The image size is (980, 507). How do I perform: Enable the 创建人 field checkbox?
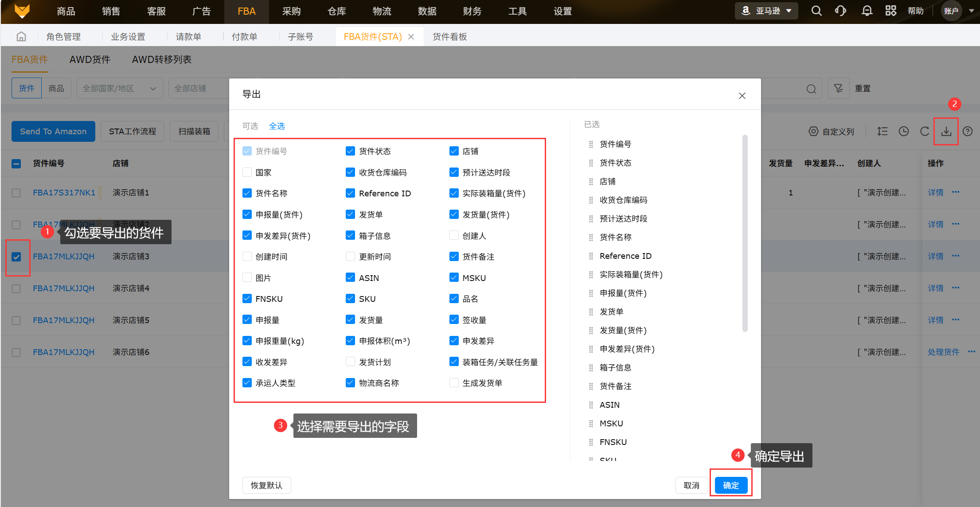(x=454, y=236)
